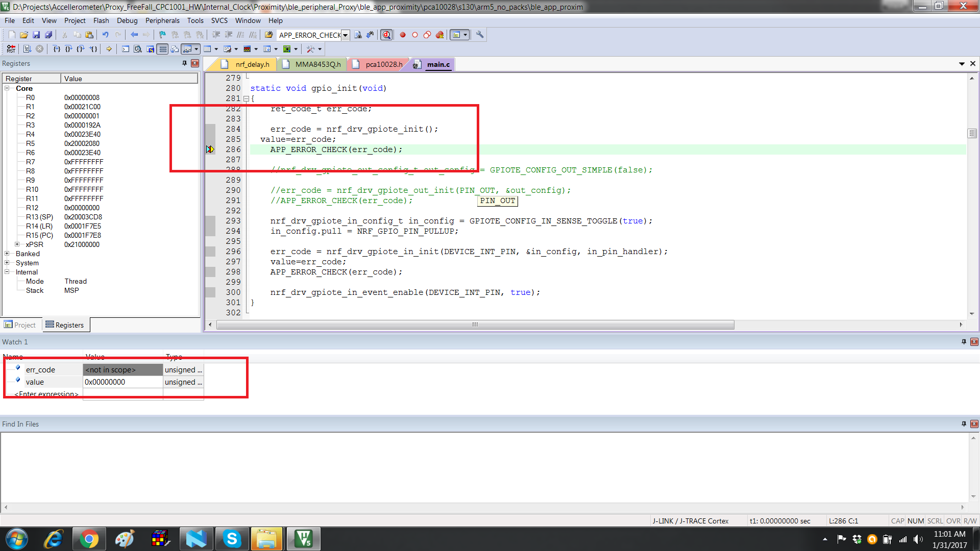980x551 pixels.
Task: Click the editor vertical scrollbar down arrow
Action: (x=972, y=314)
